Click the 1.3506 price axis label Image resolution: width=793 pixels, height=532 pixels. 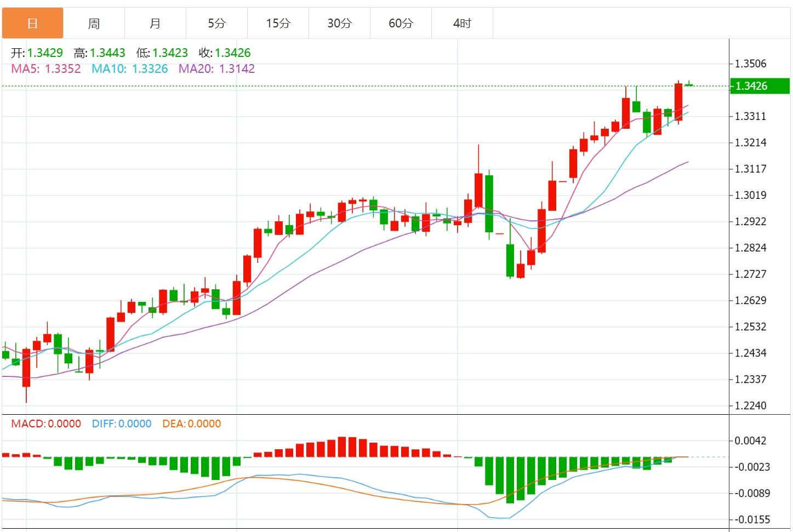tap(750, 64)
